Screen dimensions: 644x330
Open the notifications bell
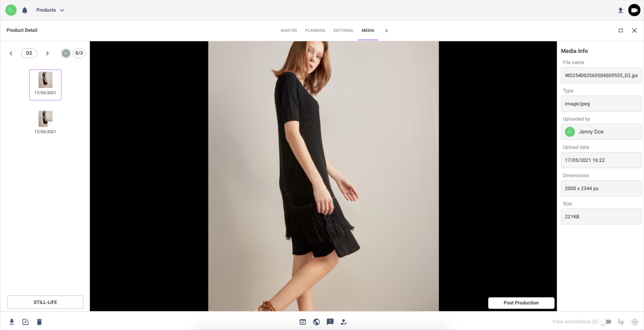pos(25,10)
